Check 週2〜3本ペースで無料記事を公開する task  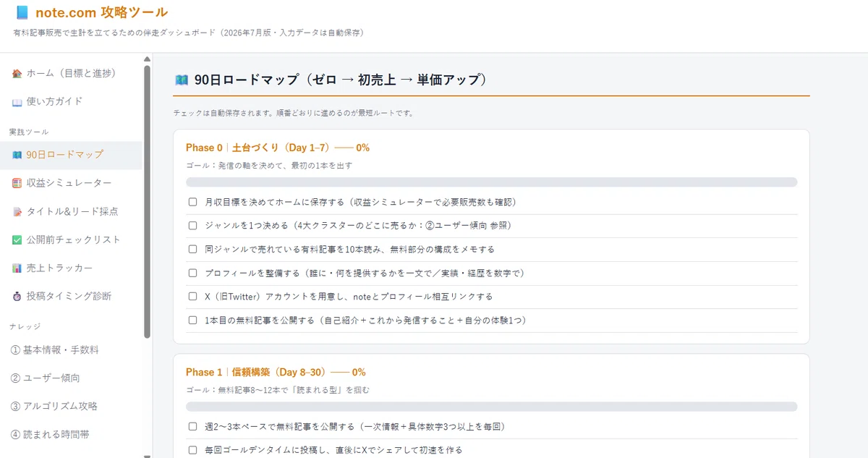[x=192, y=426]
